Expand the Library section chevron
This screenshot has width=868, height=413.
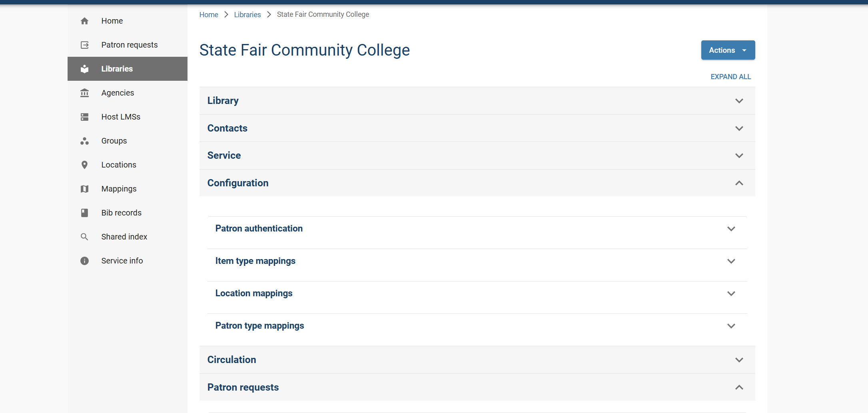(739, 101)
